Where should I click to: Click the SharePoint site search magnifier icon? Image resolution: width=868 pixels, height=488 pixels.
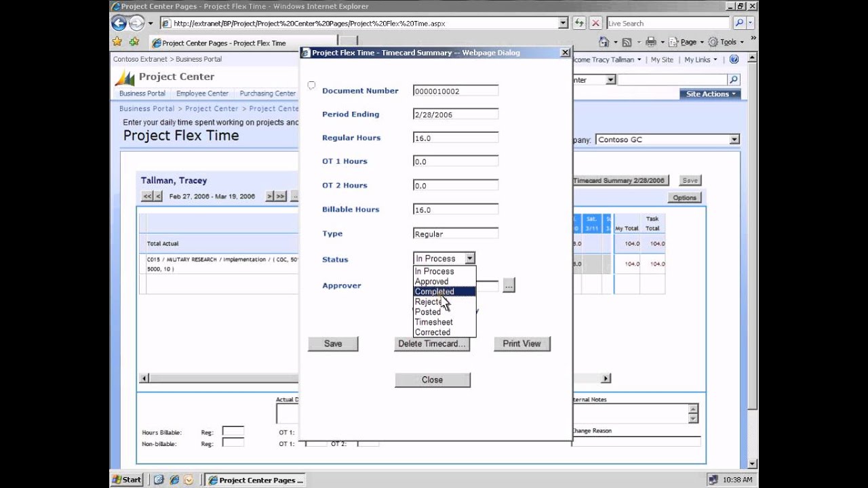[733, 80]
